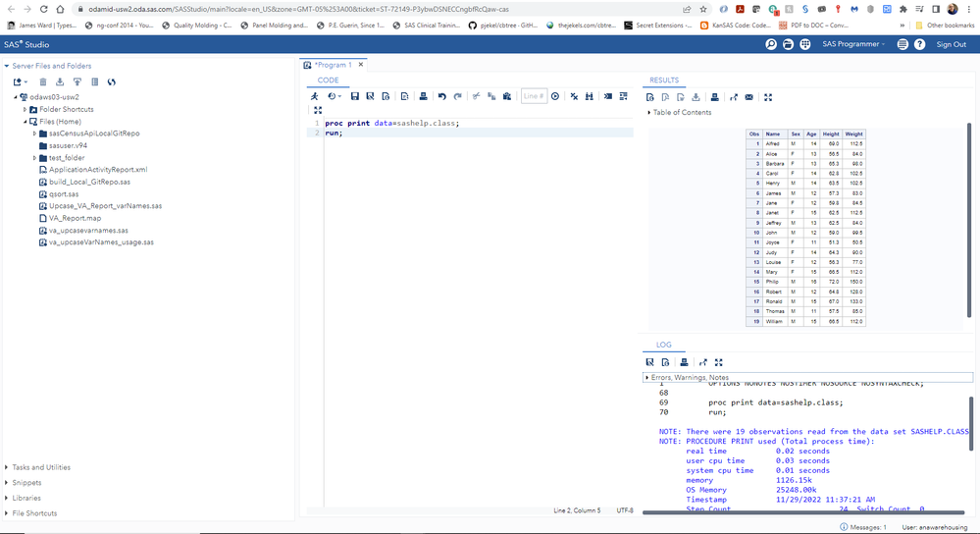980x534 pixels.
Task: Print the code using the printer icon
Action: 423,96
